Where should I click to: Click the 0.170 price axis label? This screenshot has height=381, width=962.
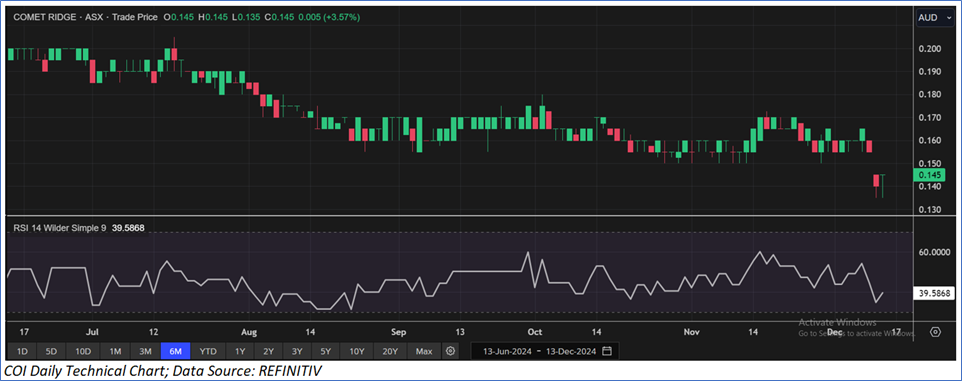click(x=929, y=118)
